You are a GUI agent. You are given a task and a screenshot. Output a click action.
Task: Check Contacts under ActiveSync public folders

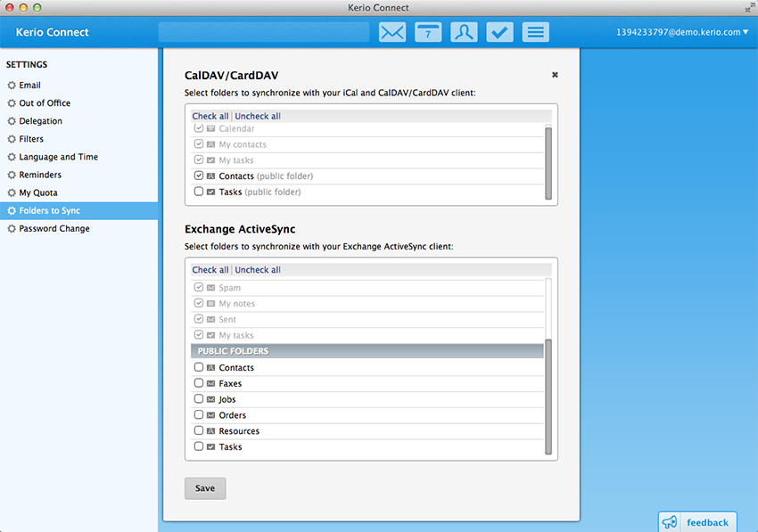(199, 367)
